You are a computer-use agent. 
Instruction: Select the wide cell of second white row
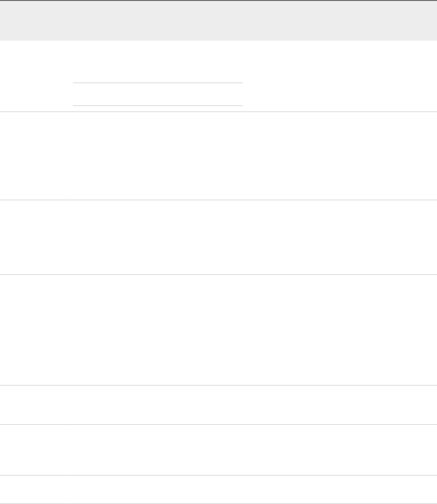tap(253, 155)
